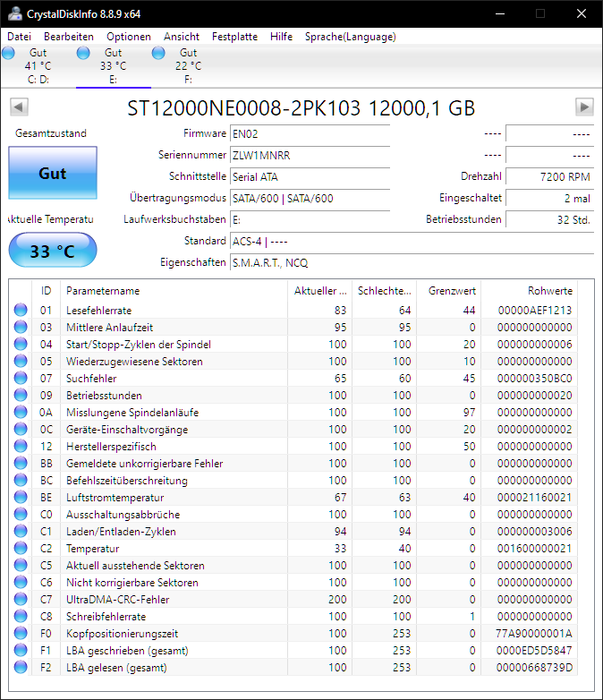Click the Drehzahl value 7200 RPM
Screen dimensions: 603x700
click(550, 176)
